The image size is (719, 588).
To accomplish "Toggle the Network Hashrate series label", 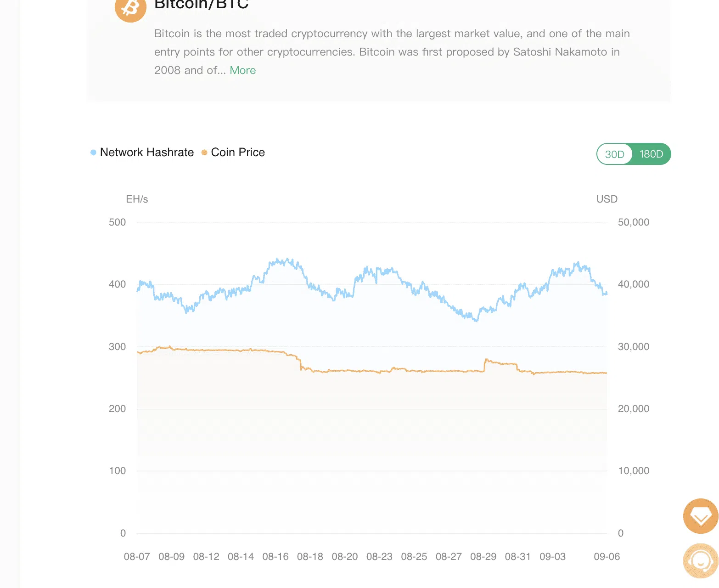I will (147, 153).
